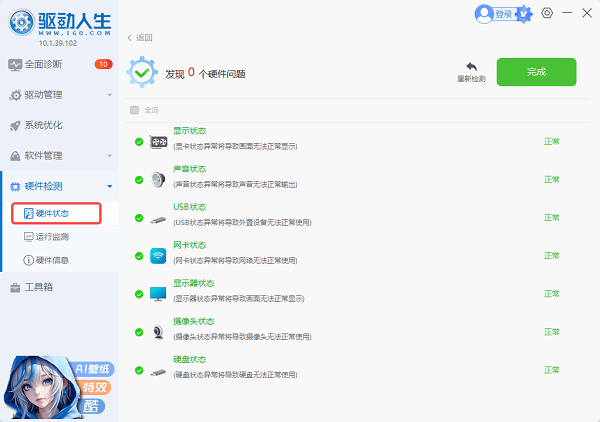Click the large gear checkmark result icon
The height and width of the screenshot is (422, 600).
(x=142, y=72)
